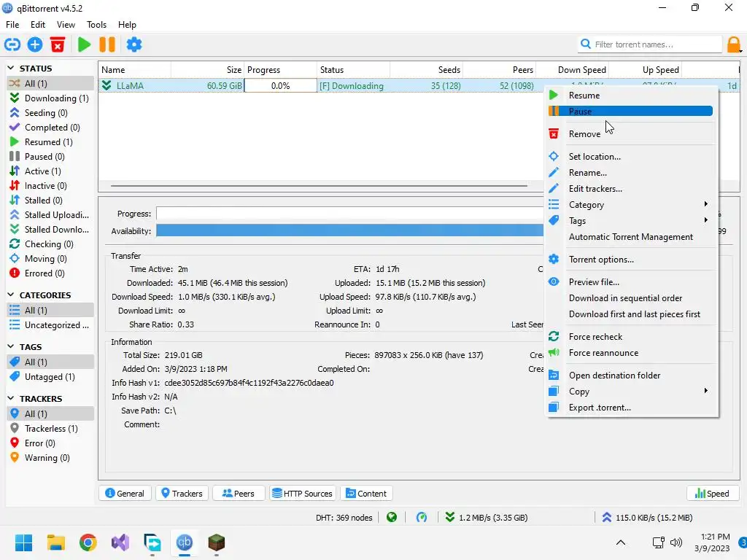Collapse the STATUS section chevron
The height and width of the screenshot is (560, 747).
click(x=11, y=69)
